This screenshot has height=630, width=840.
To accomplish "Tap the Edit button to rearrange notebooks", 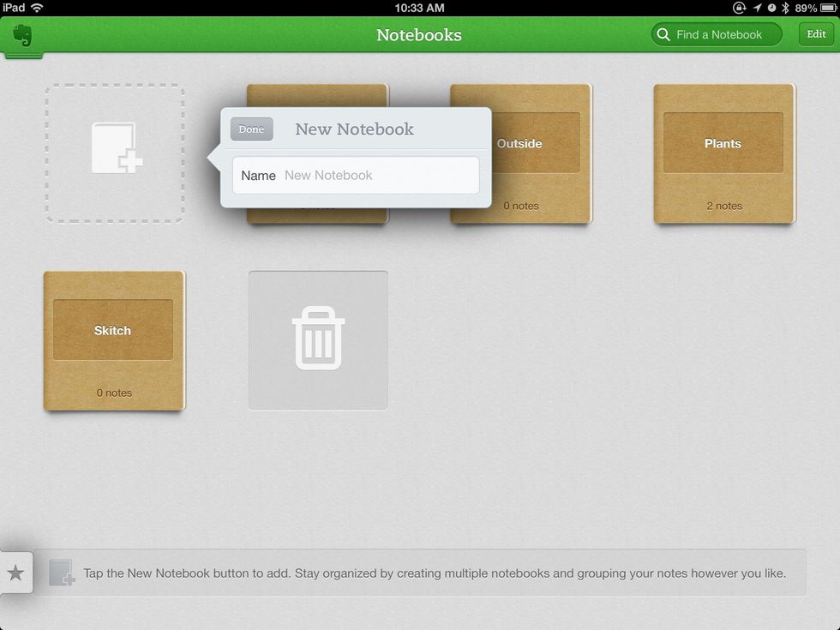I will pyautogui.click(x=815, y=34).
